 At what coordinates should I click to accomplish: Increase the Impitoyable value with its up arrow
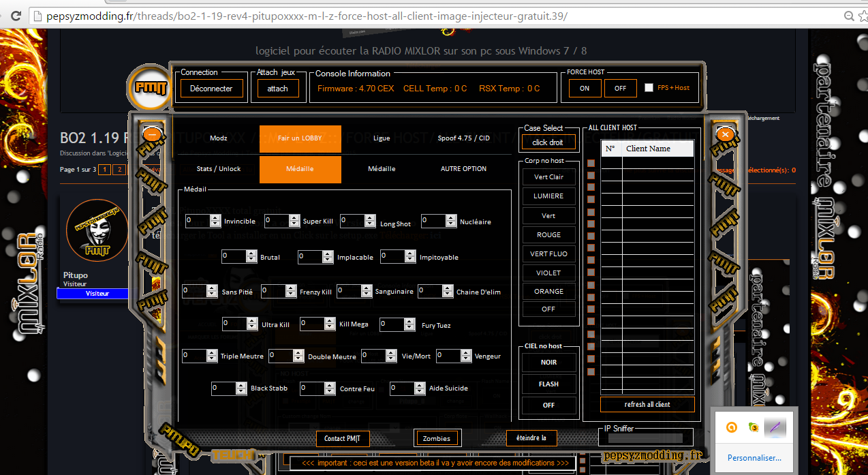[410, 254]
